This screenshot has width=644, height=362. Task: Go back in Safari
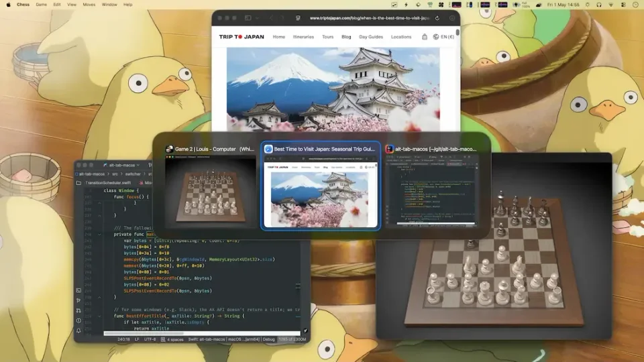pyautogui.click(x=271, y=18)
